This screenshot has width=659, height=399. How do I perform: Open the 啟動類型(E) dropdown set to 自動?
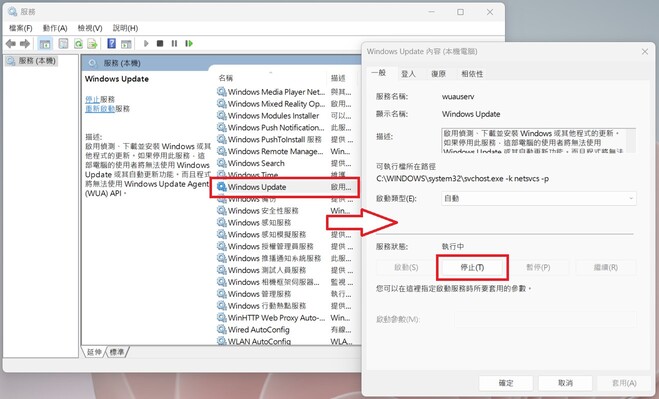(x=539, y=198)
